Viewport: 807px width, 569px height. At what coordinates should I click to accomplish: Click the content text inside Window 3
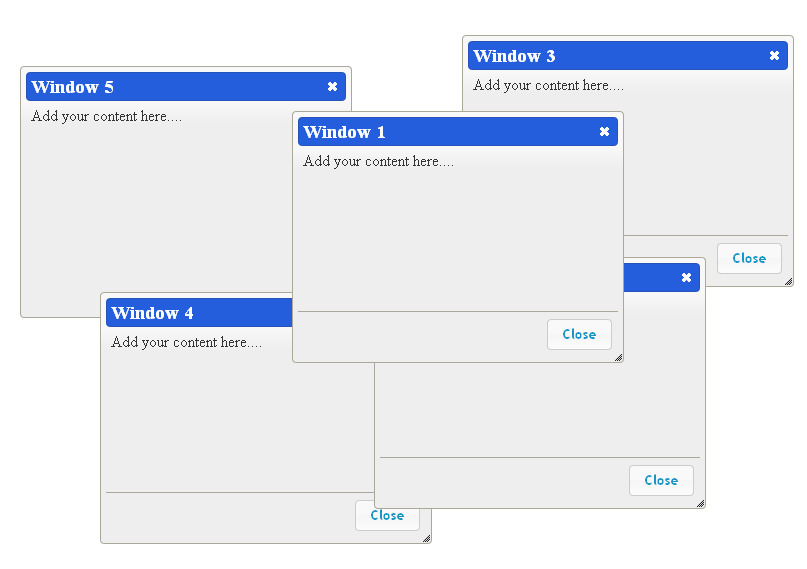549,85
